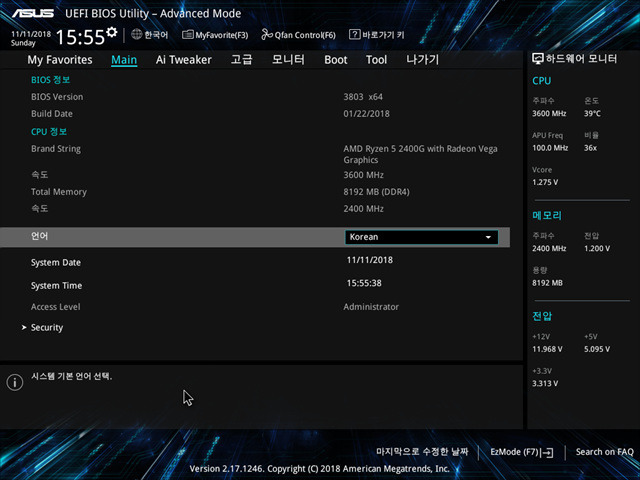This screenshot has width=640, height=480.
Task: Click the BIOS Version label
Action: (x=57, y=97)
